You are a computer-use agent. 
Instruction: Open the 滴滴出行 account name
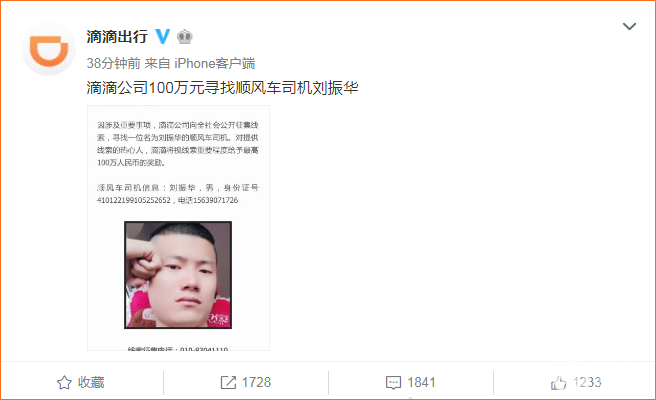[117, 36]
